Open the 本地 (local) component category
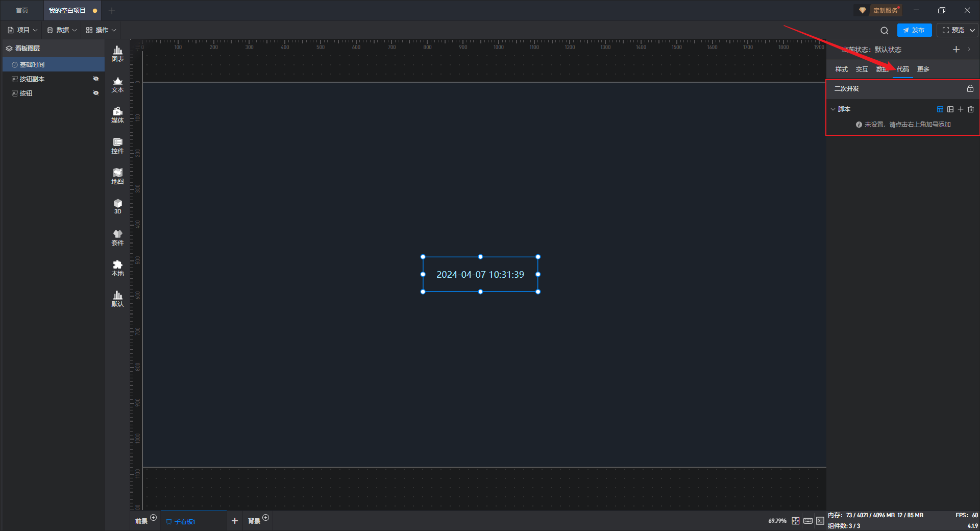 117,268
